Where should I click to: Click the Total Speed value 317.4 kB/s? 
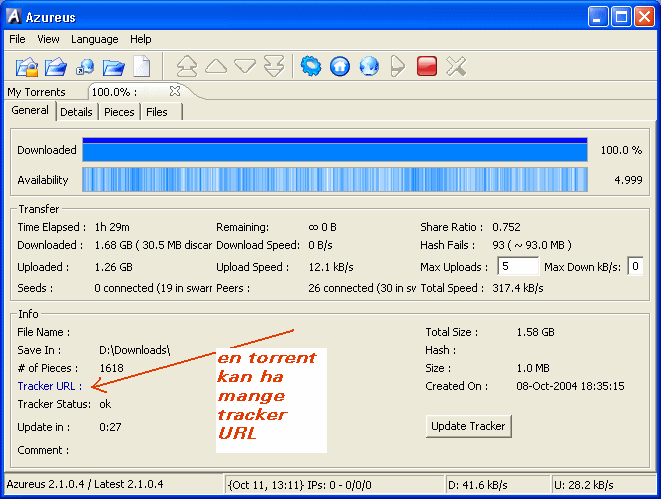pyautogui.click(x=518, y=288)
